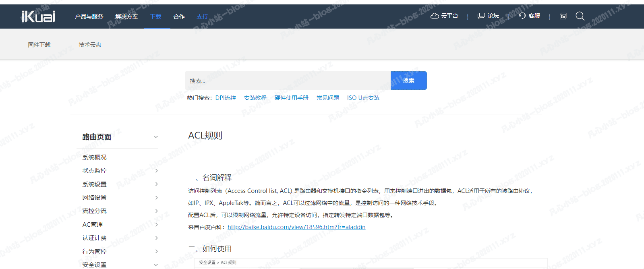
Task: Click heading 一、名词解释
Action: 210,178
